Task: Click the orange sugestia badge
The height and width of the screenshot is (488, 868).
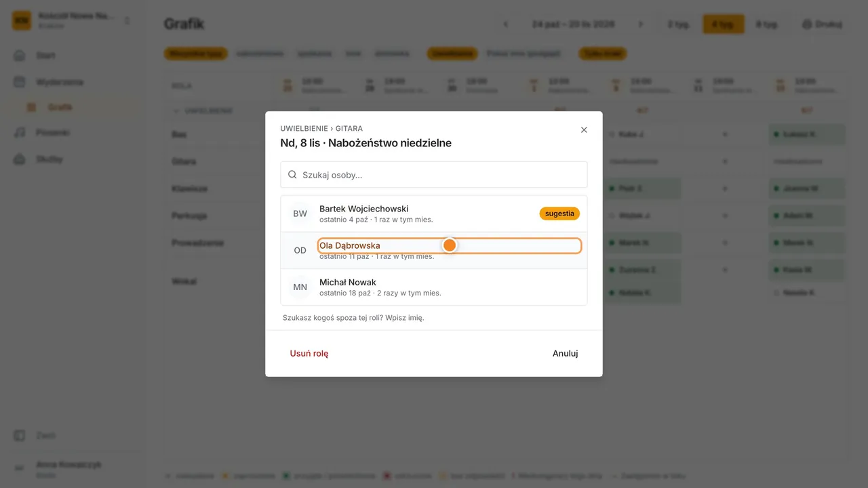Action: (x=559, y=213)
